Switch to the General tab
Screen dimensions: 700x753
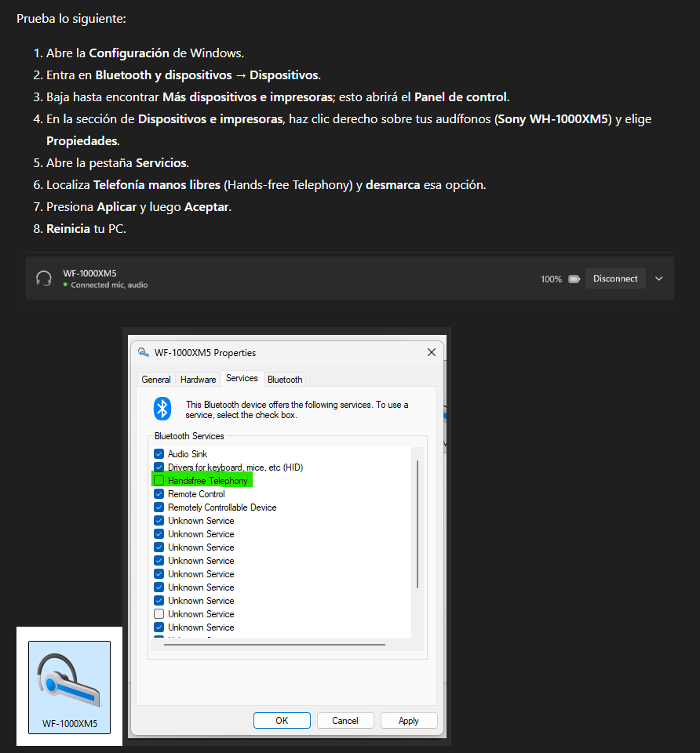155,380
